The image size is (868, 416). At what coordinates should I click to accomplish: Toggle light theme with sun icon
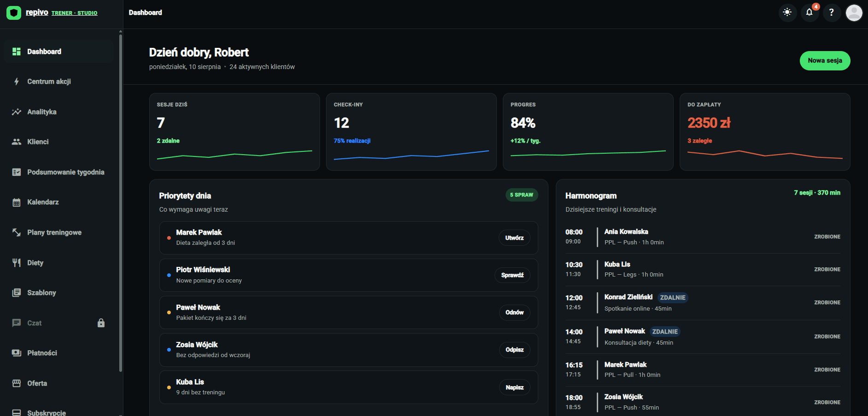click(x=787, y=12)
